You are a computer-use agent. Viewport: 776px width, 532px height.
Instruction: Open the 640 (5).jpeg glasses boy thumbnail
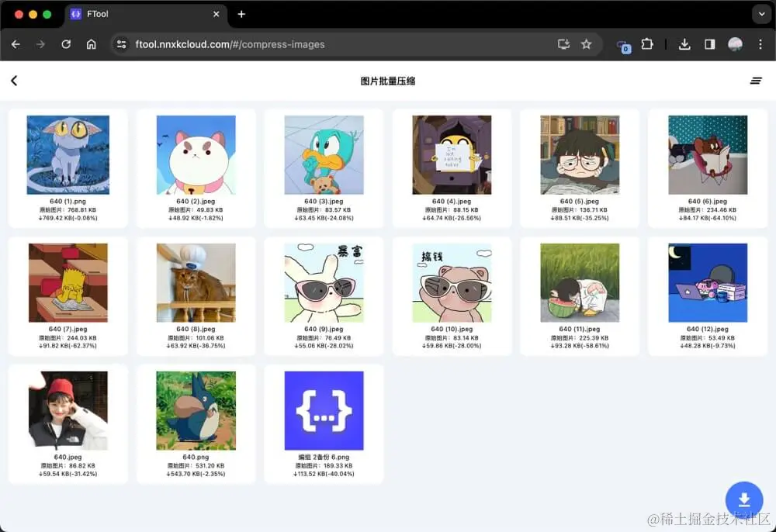[x=580, y=155]
